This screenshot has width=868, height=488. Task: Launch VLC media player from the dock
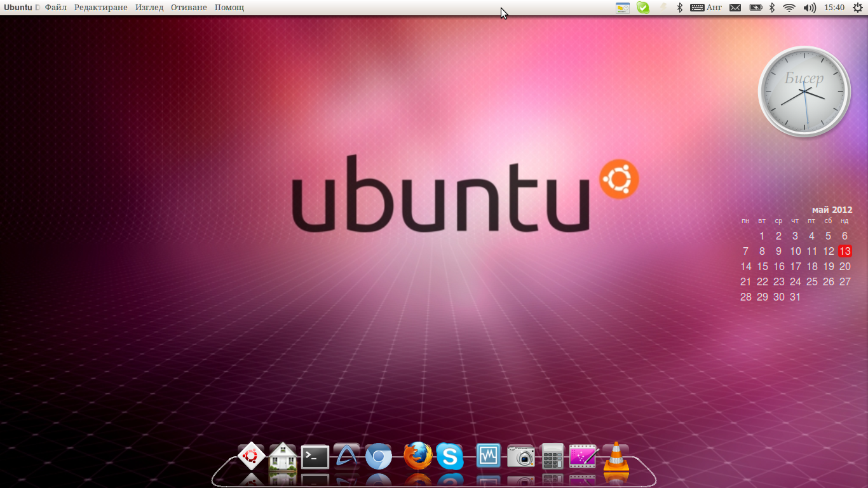616,456
